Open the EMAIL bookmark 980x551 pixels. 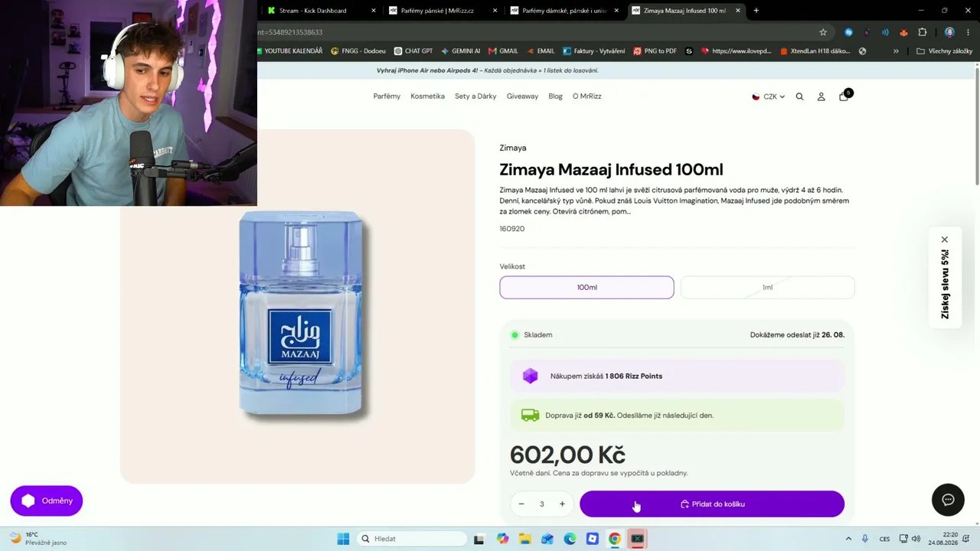coord(541,51)
